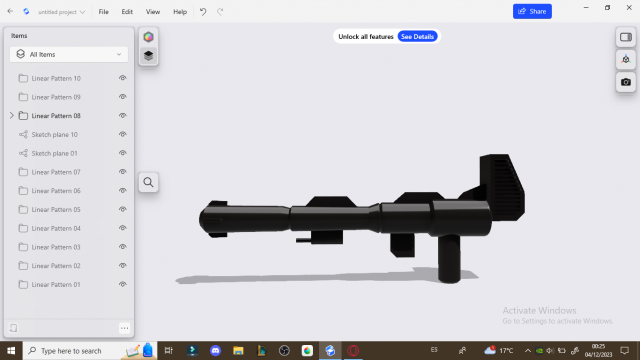Open the Edit menu

[x=127, y=12]
